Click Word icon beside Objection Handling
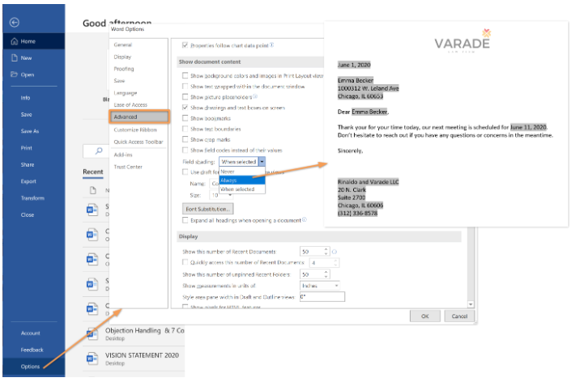 tap(92, 333)
